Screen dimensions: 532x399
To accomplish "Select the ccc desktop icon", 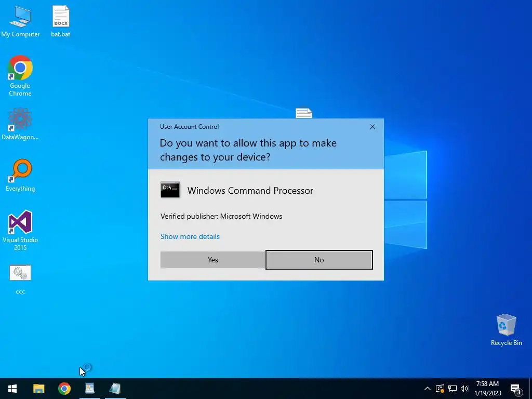I will tap(20, 279).
